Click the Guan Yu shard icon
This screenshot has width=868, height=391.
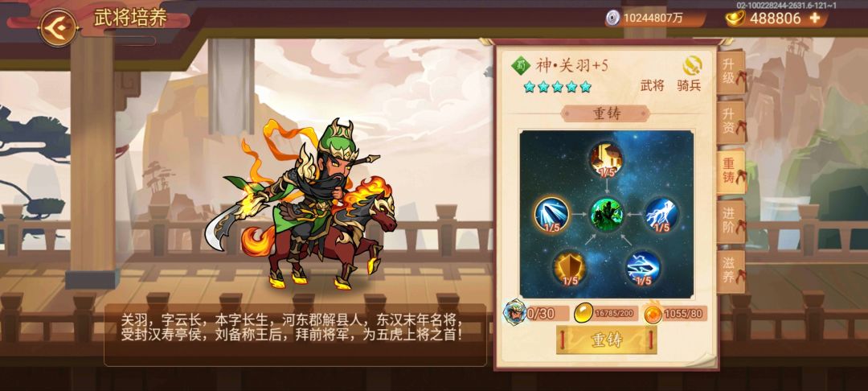[x=515, y=311]
